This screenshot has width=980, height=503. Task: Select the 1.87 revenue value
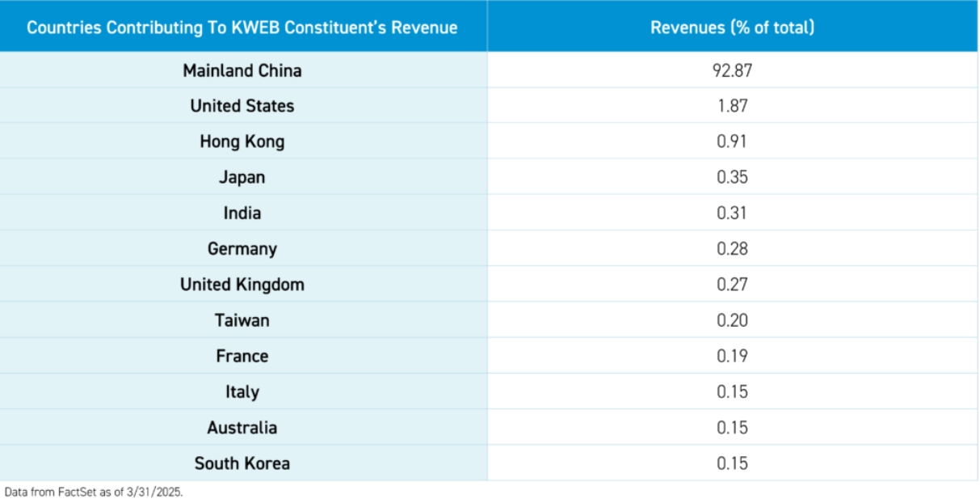tap(732, 106)
